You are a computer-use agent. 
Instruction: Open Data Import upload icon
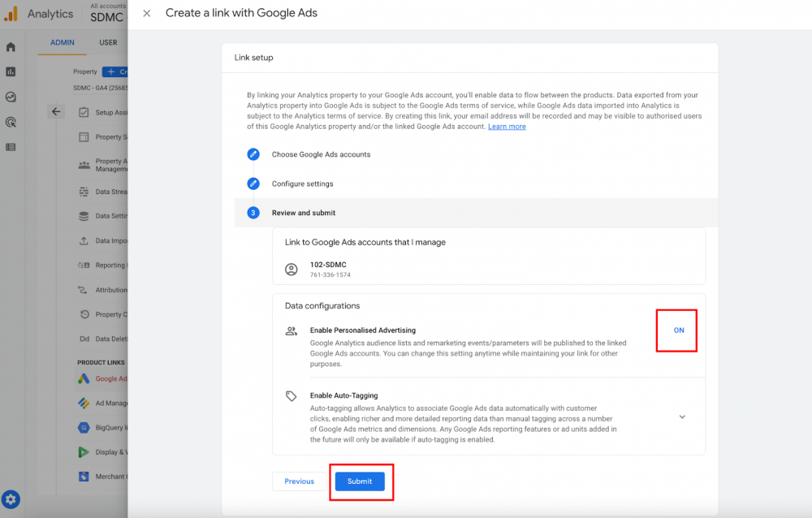(x=84, y=241)
